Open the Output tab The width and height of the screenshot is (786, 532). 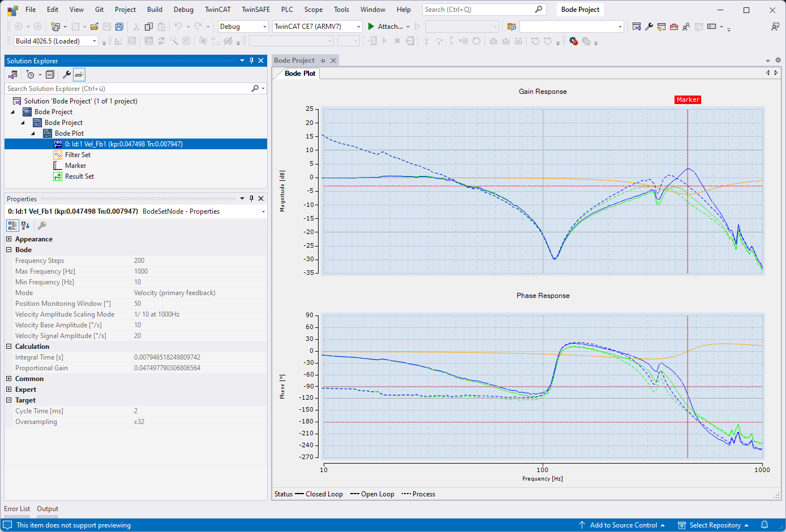coord(48,509)
